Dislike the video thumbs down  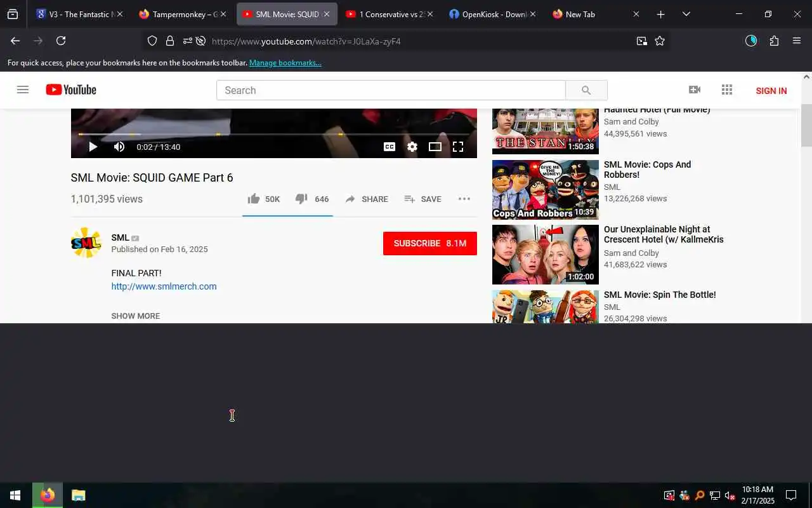311,199
